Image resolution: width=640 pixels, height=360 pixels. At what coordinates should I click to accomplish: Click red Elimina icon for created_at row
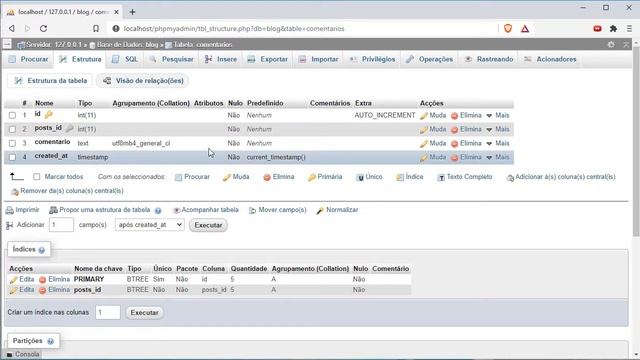pyautogui.click(x=454, y=158)
